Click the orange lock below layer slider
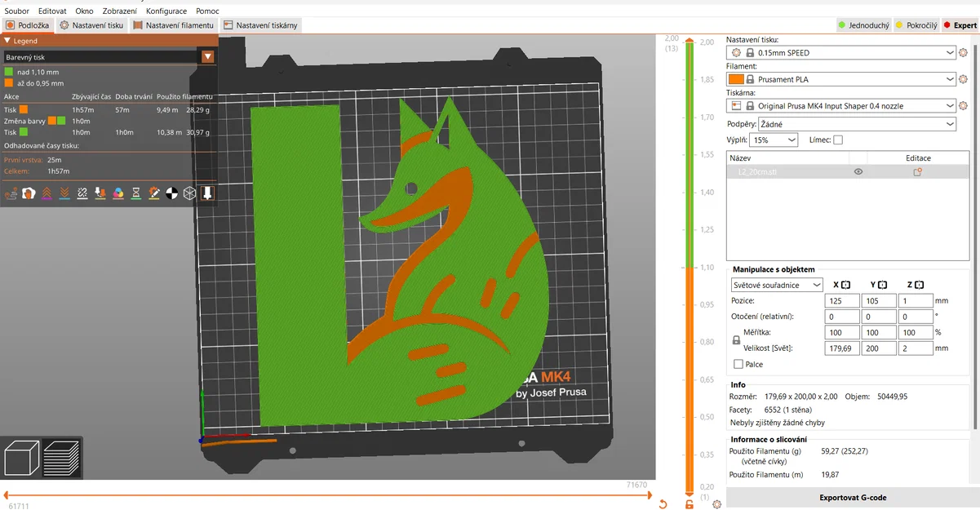 (690, 504)
